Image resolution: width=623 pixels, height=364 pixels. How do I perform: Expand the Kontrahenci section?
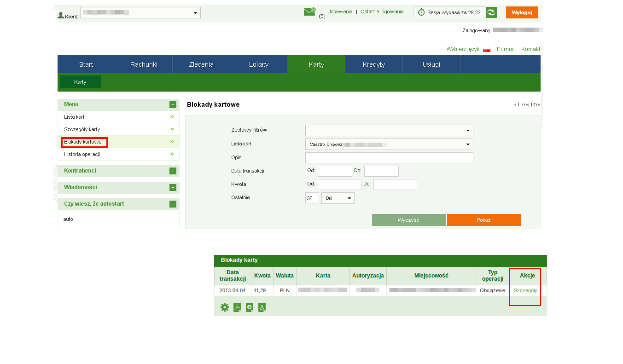point(173,171)
